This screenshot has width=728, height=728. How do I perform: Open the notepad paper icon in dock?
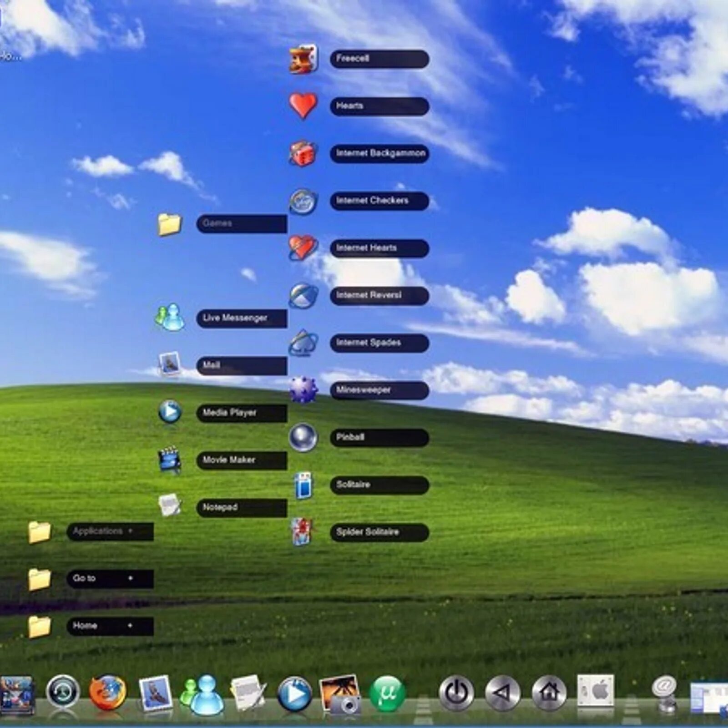coord(248,693)
